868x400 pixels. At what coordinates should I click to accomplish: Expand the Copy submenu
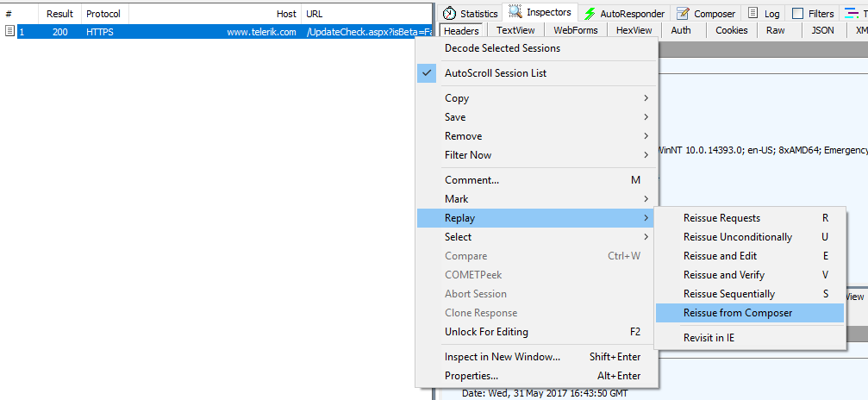[645, 98]
